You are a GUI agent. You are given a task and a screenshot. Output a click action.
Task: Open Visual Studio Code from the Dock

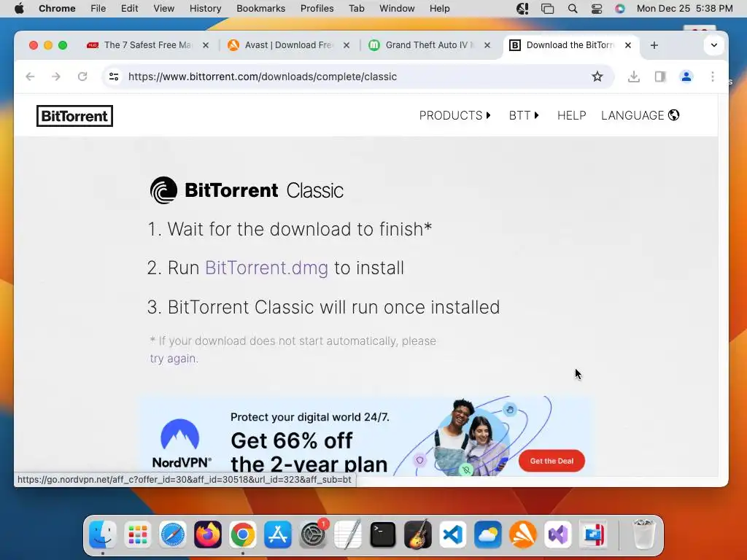coord(453,534)
